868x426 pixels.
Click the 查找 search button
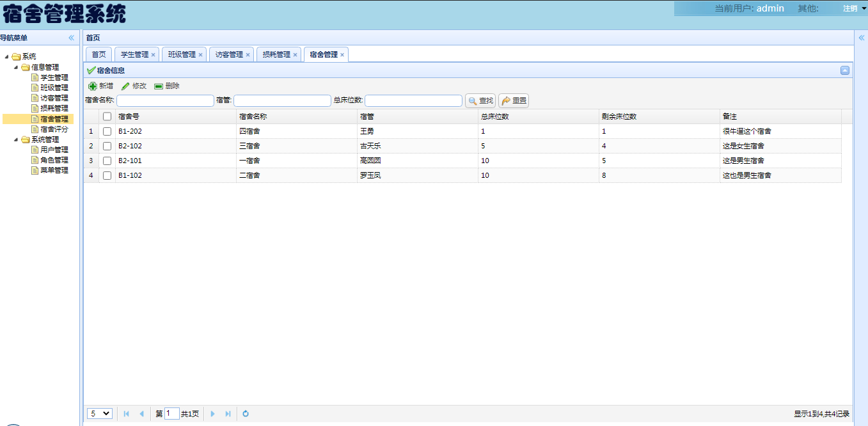[x=480, y=100]
